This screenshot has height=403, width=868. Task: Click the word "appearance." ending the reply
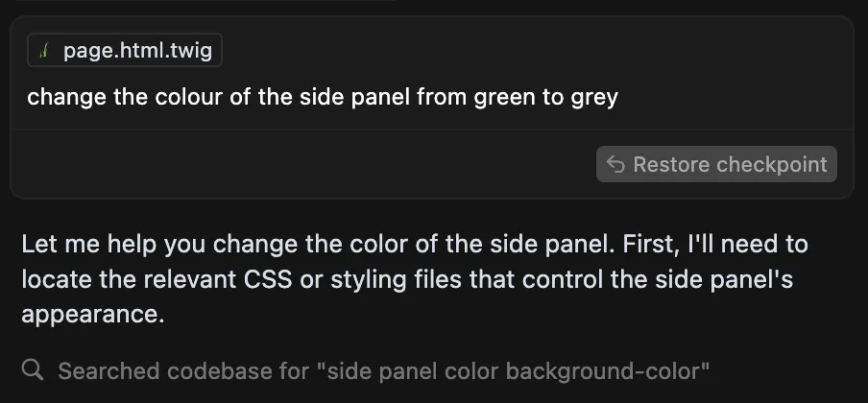pos(93,315)
